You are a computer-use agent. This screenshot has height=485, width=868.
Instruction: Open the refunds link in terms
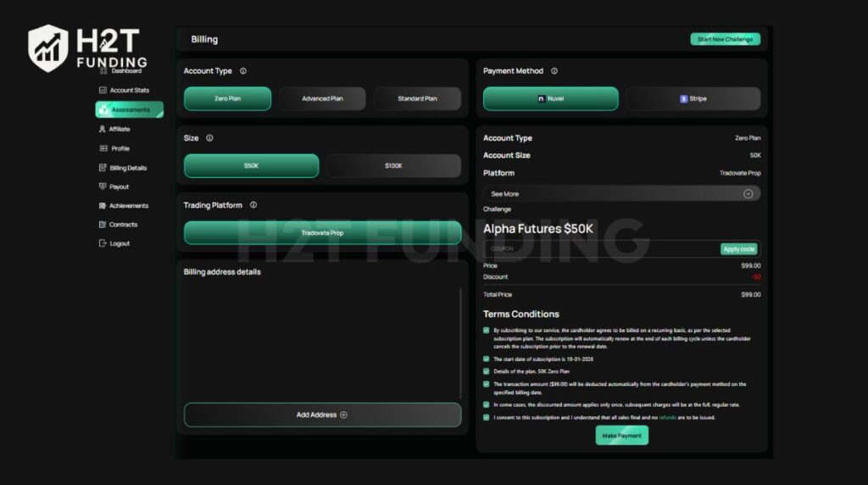coord(667,417)
